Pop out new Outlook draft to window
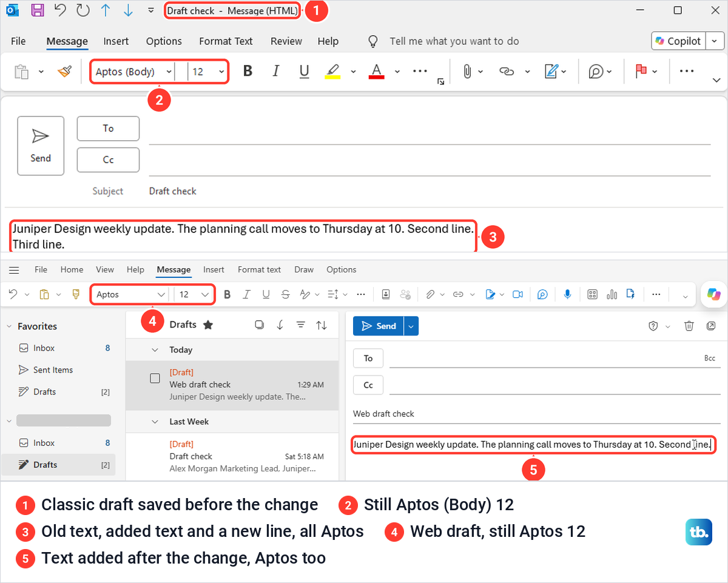This screenshot has width=728, height=583. click(x=711, y=326)
